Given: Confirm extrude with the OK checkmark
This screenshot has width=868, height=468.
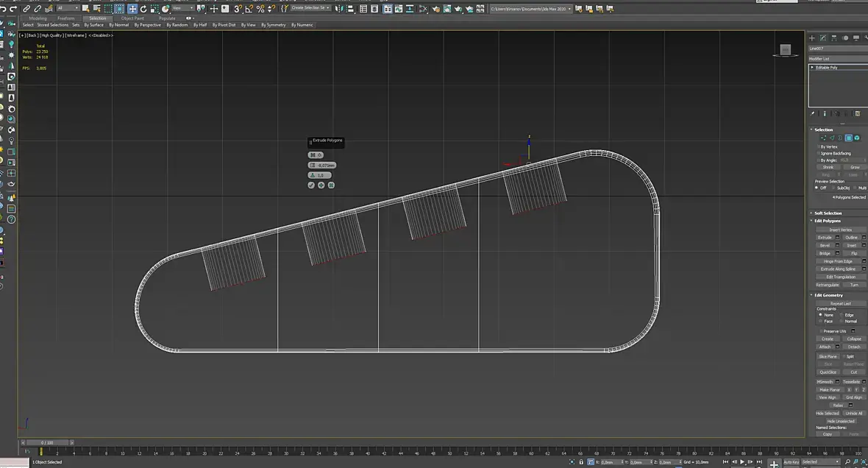Looking at the screenshot, I should [x=311, y=185].
